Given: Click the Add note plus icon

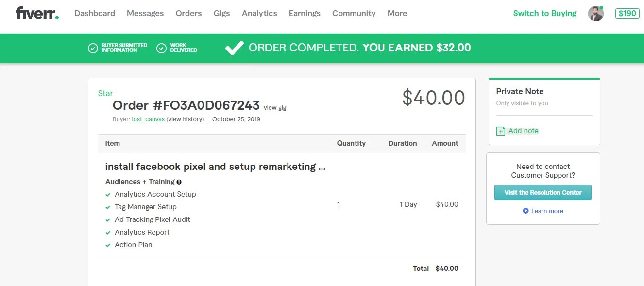Looking at the screenshot, I should click(501, 131).
